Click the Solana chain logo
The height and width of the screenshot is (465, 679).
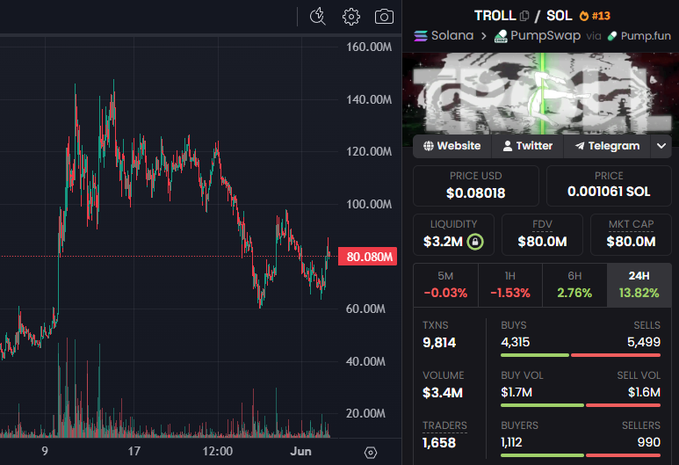tap(420, 36)
